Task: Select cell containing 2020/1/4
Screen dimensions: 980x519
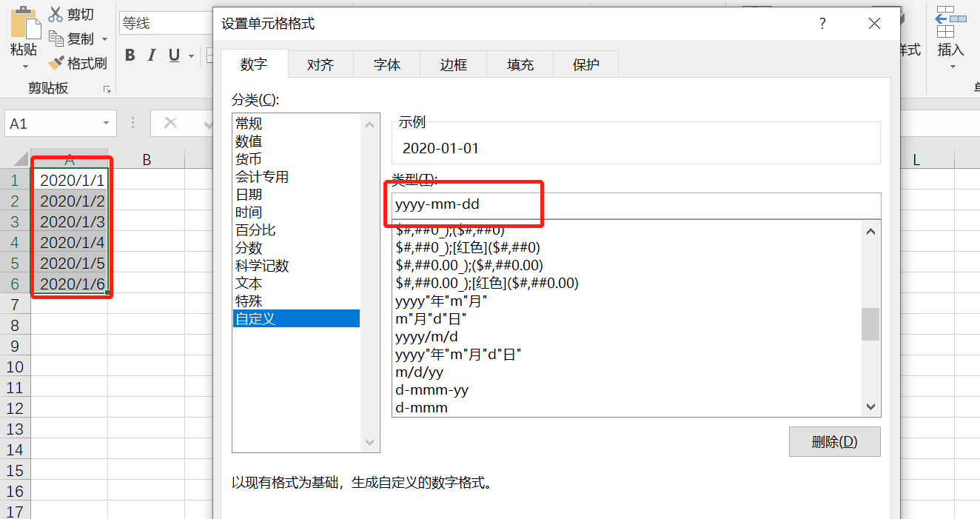Action: [x=70, y=242]
